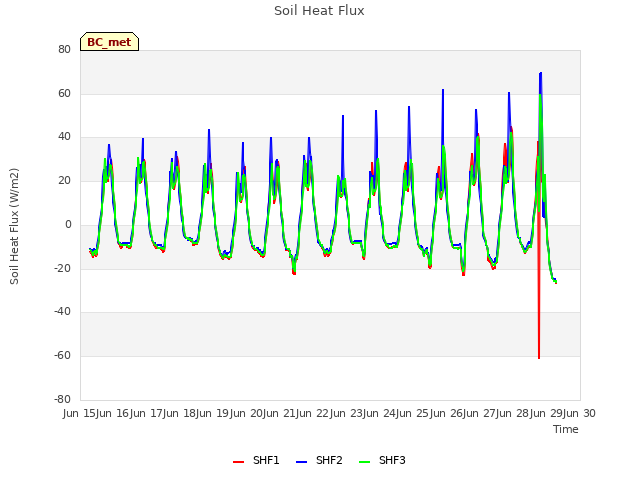Image resolution: width=640 pixels, height=480 pixels.
Task: Click the -60 y-axis tick label
Action: [62, 356]
